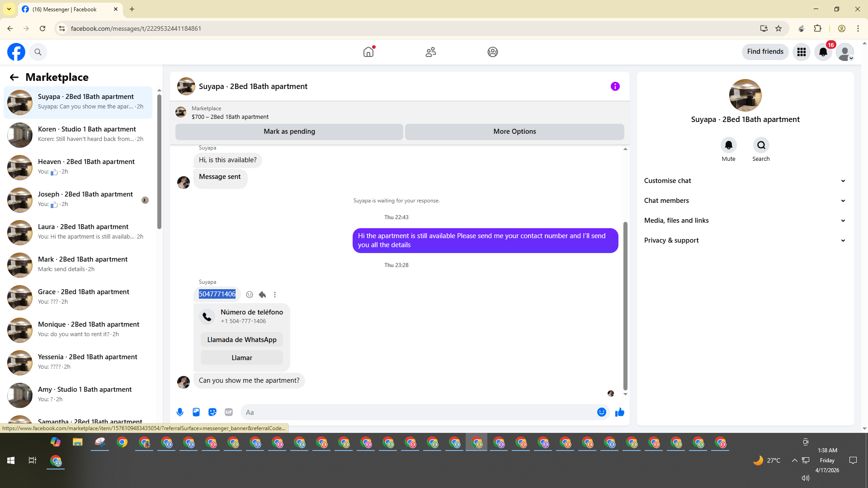
Task: Choose a sticker for the message
Action: (212, 412)
